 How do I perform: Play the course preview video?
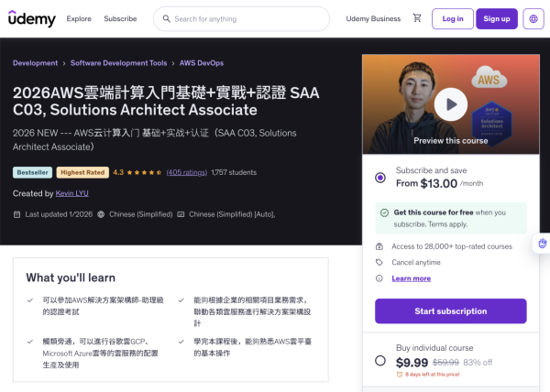tap(451, 104)
